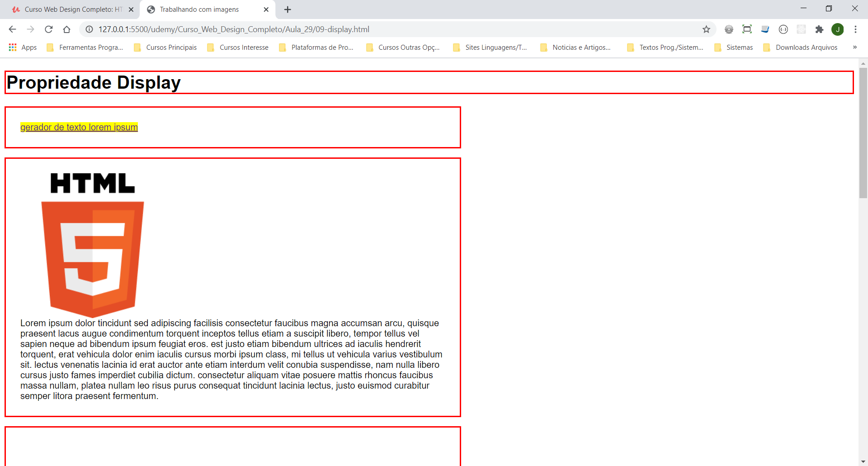Open the Ferramentas Progra... bookmark folder

point(85,48)
